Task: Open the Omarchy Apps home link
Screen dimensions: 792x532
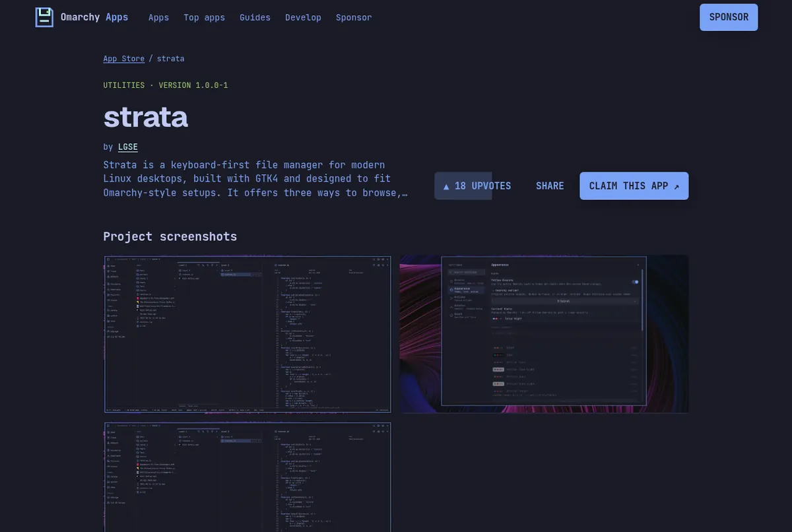Action: coord(82,17)
